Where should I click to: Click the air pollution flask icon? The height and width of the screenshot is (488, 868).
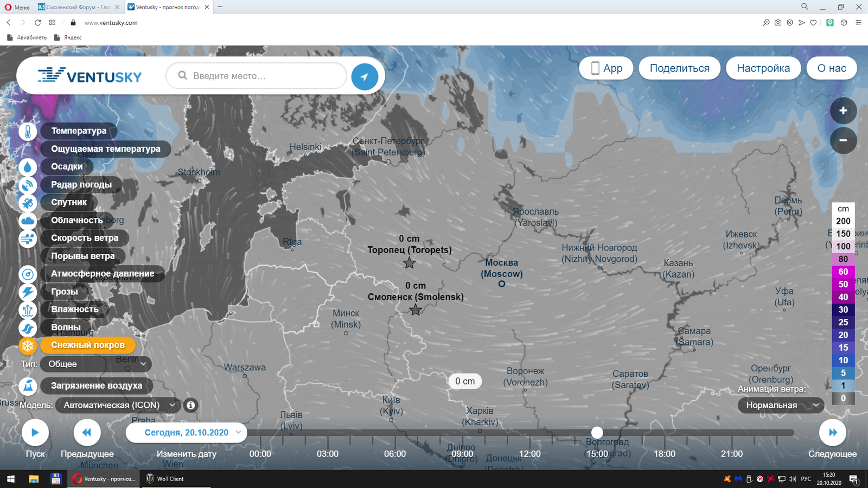[x=28, y=386]
